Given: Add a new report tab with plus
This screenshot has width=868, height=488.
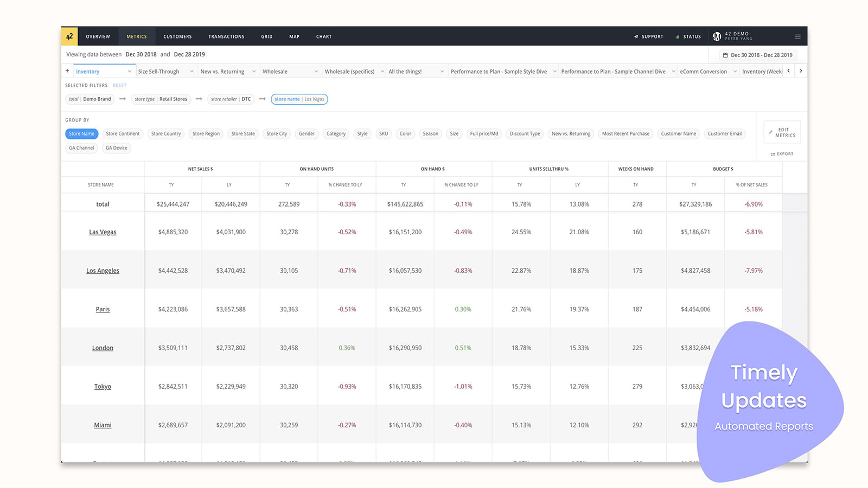Looking at the screenshot, I should [x=67, y=71].
